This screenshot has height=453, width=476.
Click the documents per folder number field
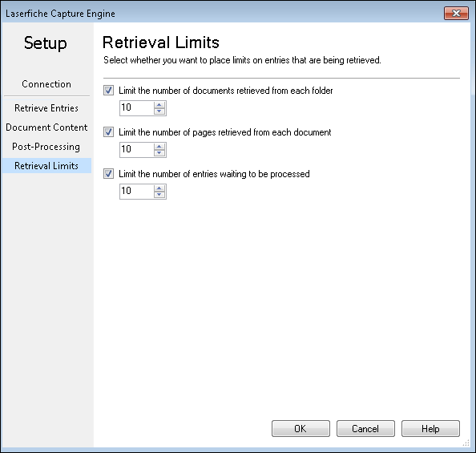coord(136,108)
